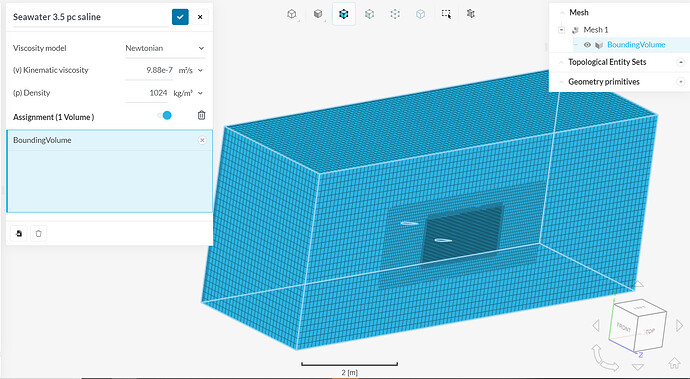
Task: Collapse the Geometry primitives section
Action: [561, 82]
